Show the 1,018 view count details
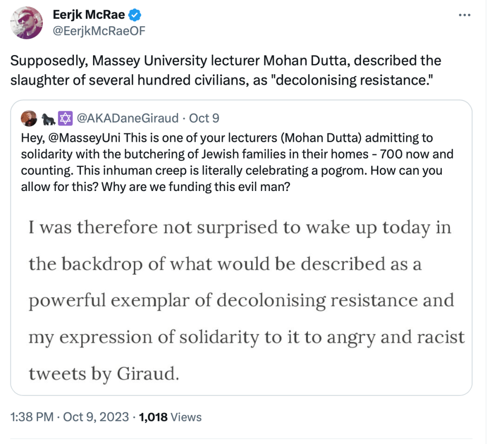The width and height of the screenshot is (504, 444). tap(153, 417)
